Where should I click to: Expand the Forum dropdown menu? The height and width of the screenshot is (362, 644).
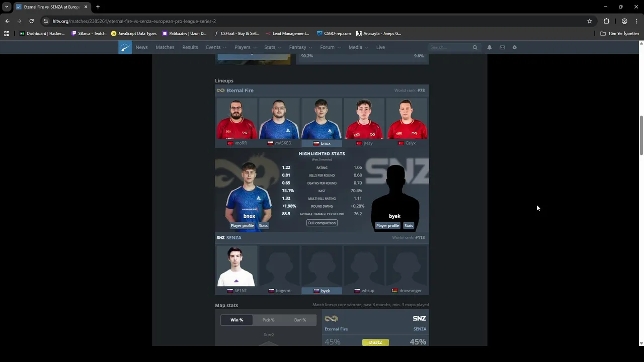[x=330, y=47]
